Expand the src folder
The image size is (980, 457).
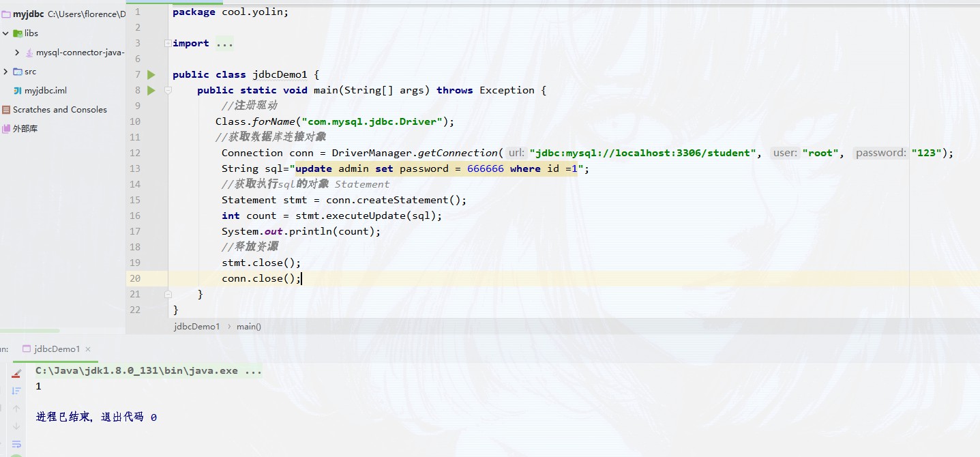(6, 71)
